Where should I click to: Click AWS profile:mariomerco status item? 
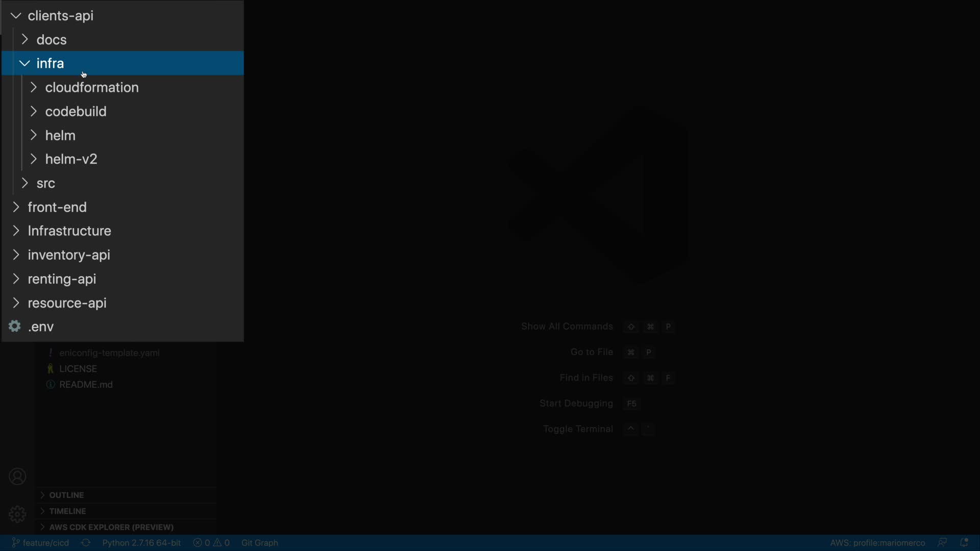click(877, 543)
